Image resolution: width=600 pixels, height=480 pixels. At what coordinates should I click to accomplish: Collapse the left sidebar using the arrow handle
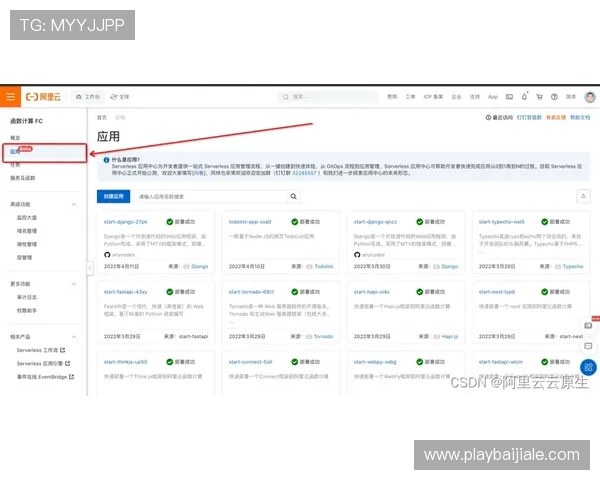tap(91, 268)
